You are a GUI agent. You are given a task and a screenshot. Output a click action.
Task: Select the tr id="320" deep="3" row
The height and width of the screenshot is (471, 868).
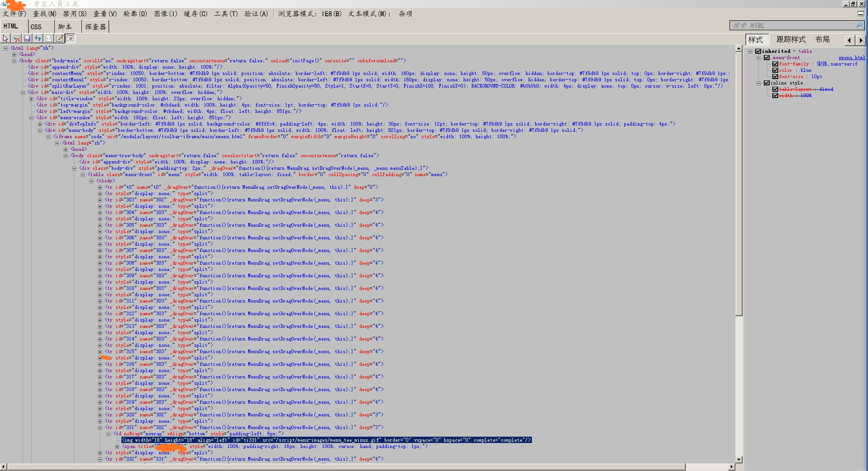coord(244,415)
